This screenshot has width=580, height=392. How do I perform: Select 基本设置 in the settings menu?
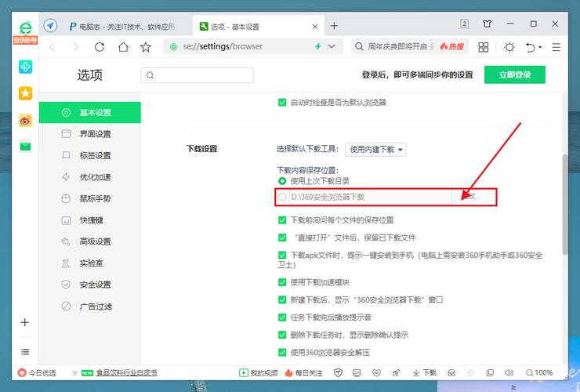[x=90, y=113]
